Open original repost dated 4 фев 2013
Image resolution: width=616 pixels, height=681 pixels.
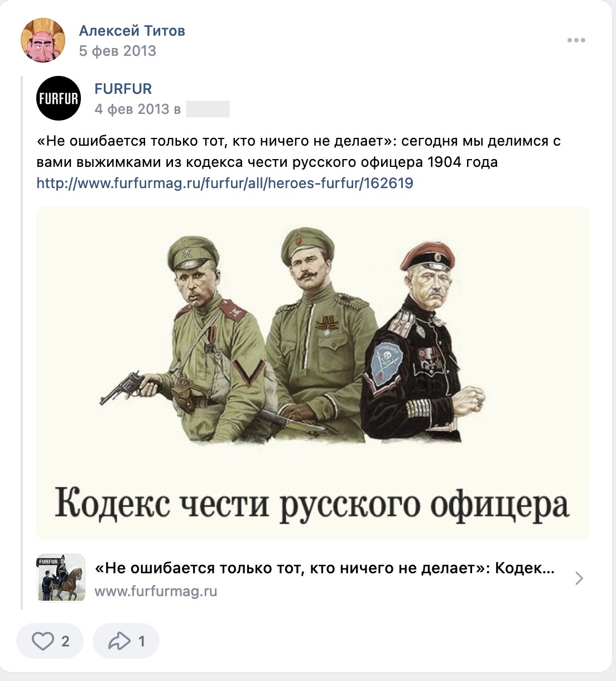(138, 109)
